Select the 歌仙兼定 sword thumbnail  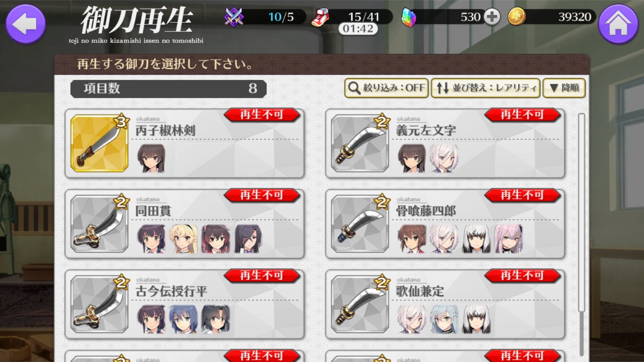tap(360, 304)
